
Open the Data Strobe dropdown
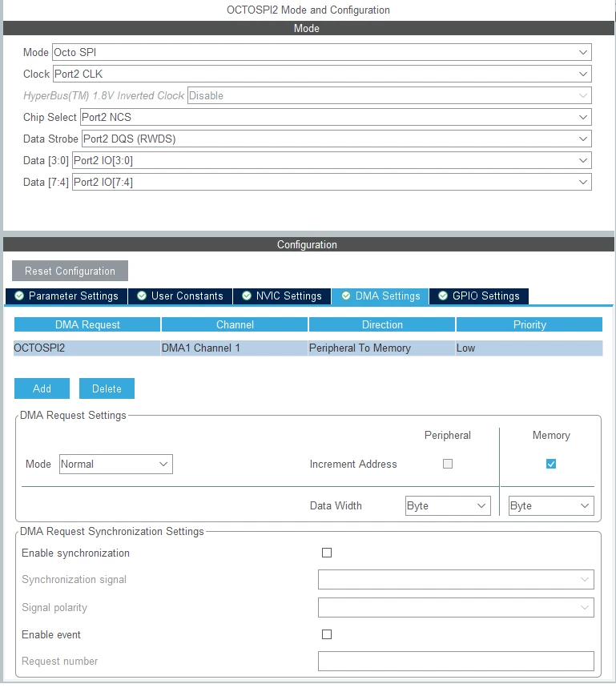(x=336, y=139)
